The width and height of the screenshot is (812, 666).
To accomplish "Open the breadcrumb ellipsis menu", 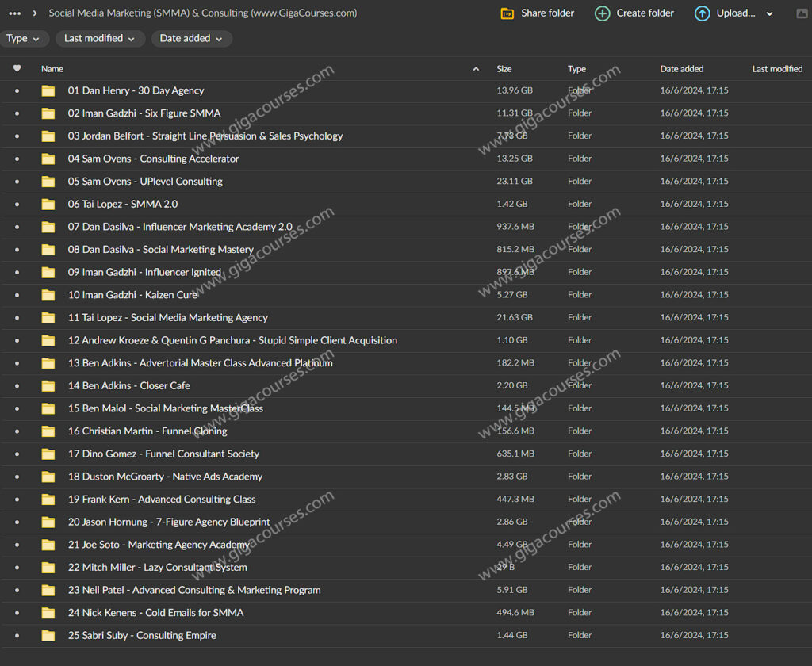I will [x=14, y=13].
